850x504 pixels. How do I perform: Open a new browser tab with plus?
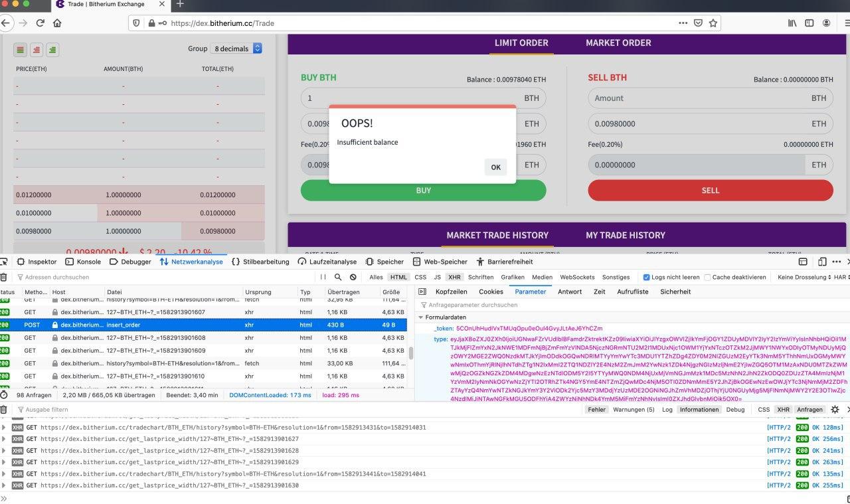click(179, 4)
